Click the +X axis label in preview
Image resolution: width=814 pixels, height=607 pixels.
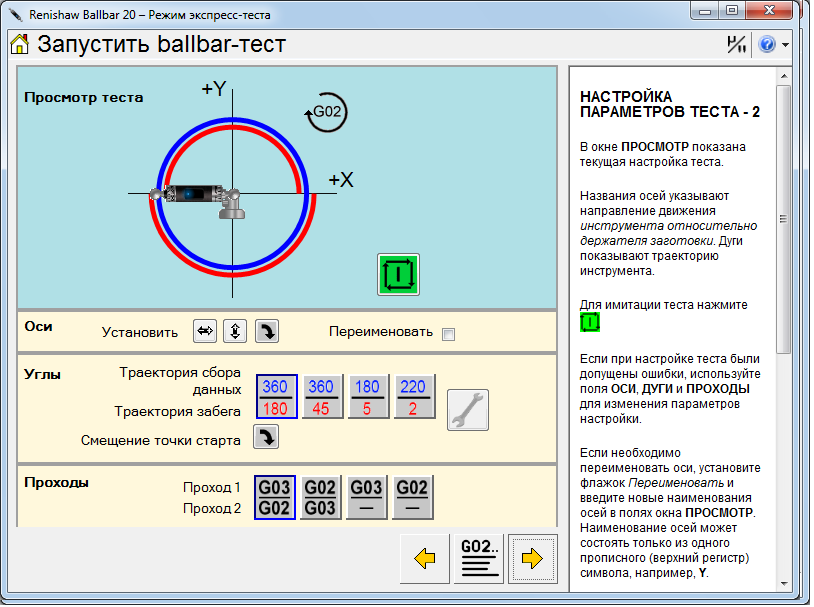(x=341, y=180)
